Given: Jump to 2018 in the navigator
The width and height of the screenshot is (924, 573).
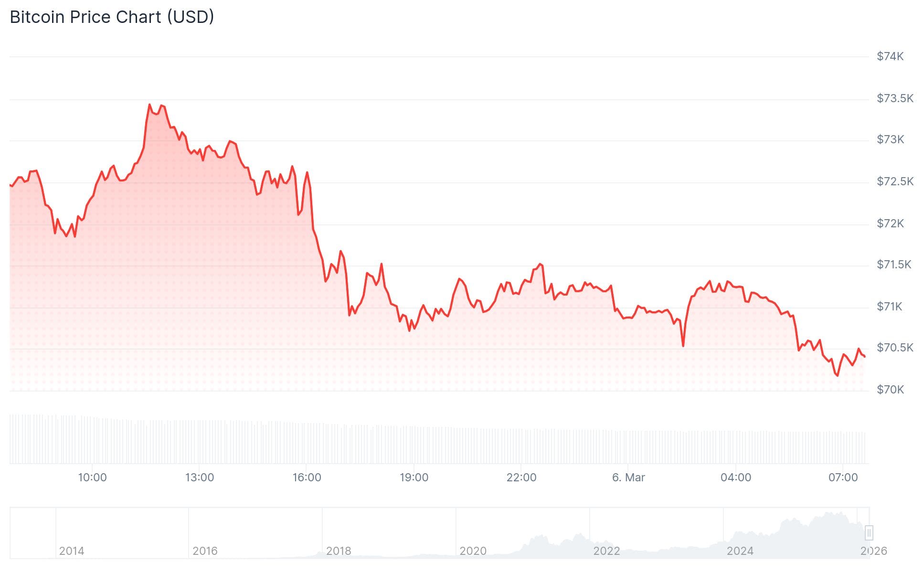Looking at the screenshot, I should (x=339, y=551).
